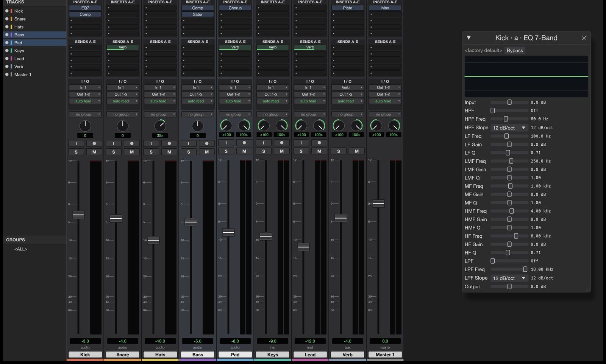Click the pan knob on Kick channel

(85, 126)
